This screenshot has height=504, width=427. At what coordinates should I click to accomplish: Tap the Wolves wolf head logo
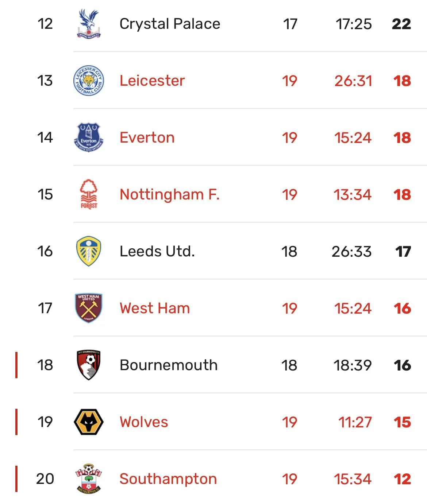pos(89,422)
